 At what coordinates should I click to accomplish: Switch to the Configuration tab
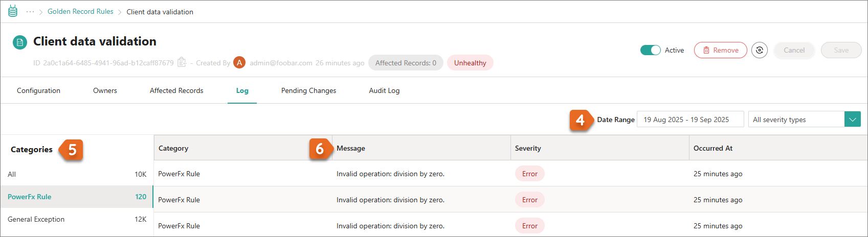click(38, 90)
